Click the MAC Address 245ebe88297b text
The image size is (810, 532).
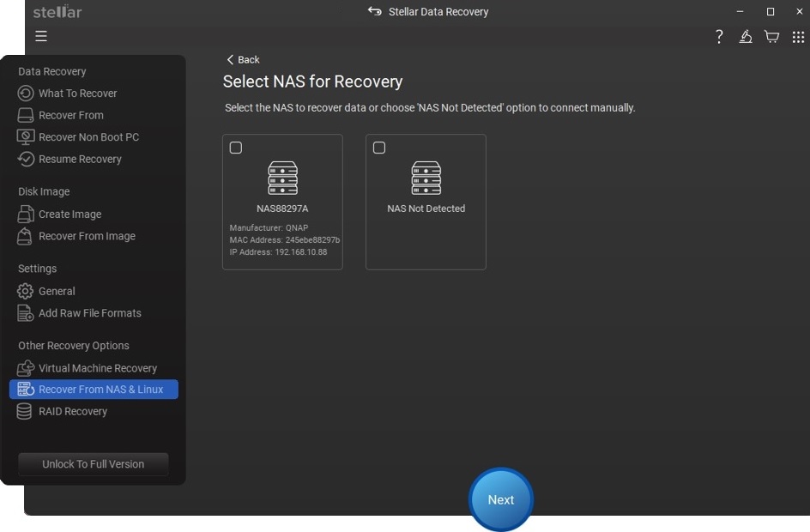click(x=285, y=239)
